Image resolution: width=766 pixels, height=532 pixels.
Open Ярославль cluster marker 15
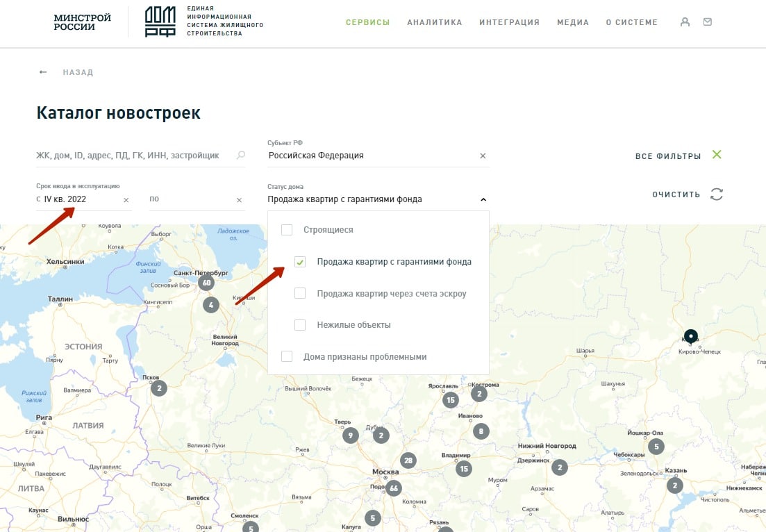click(451, 400)
